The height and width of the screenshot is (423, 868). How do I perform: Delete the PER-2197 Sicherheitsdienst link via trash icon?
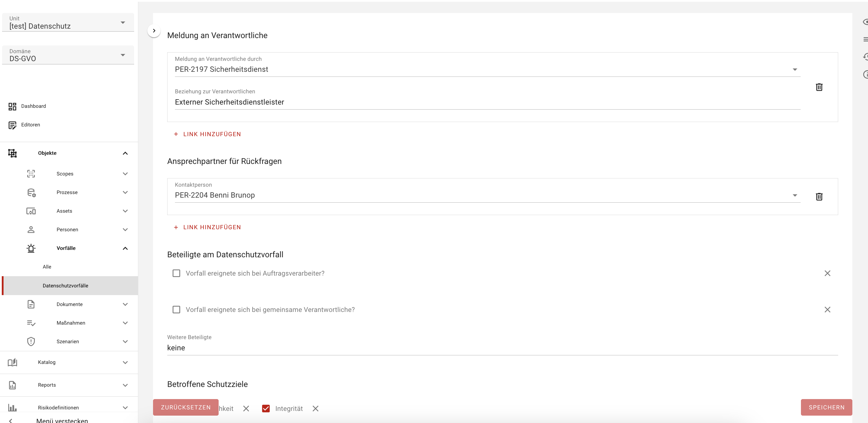point(819,87)
